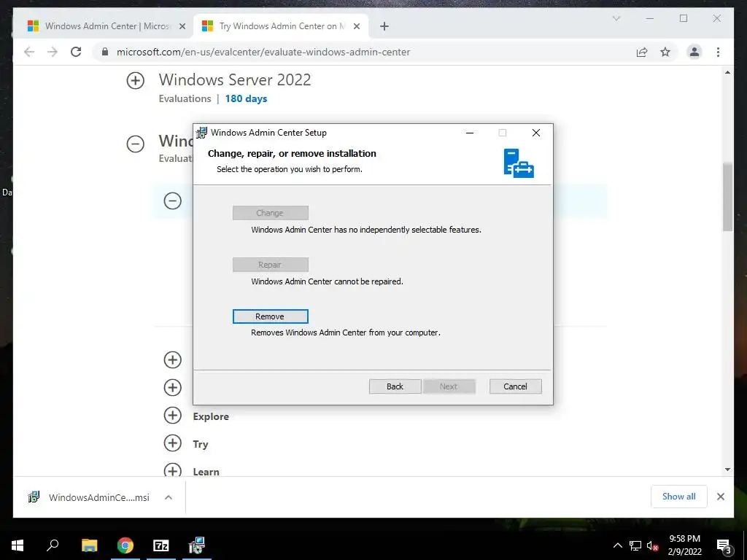Expand the Learn section

click(x=172, y=470)
